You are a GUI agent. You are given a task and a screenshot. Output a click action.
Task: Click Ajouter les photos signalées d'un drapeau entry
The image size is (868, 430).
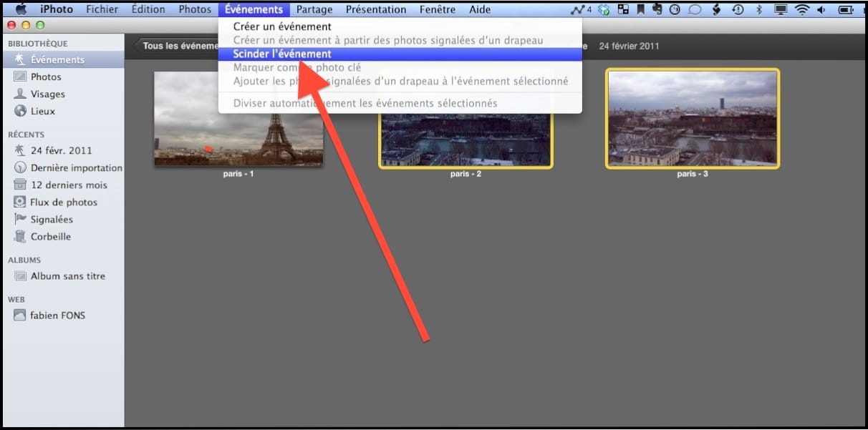click(400, 81)
